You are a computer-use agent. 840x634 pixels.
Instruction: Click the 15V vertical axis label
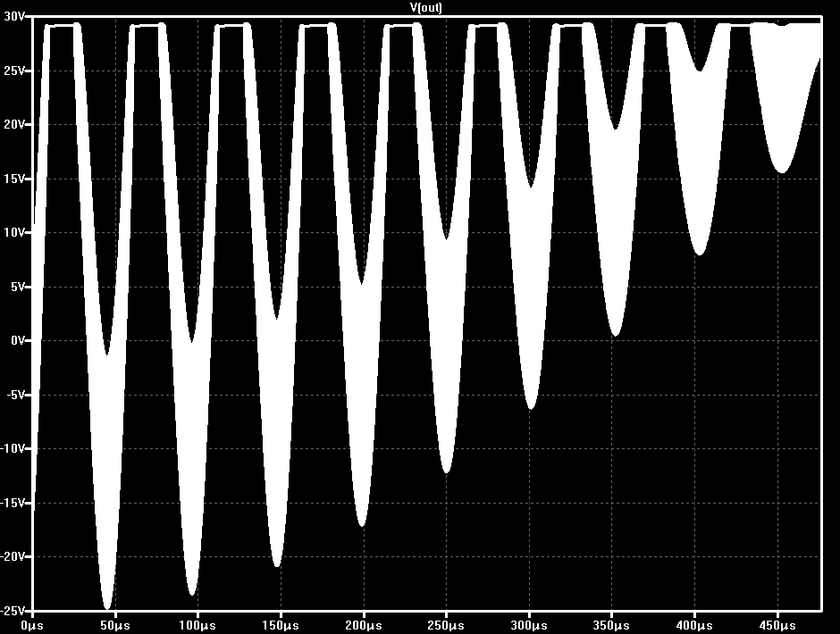coord(14,179)
